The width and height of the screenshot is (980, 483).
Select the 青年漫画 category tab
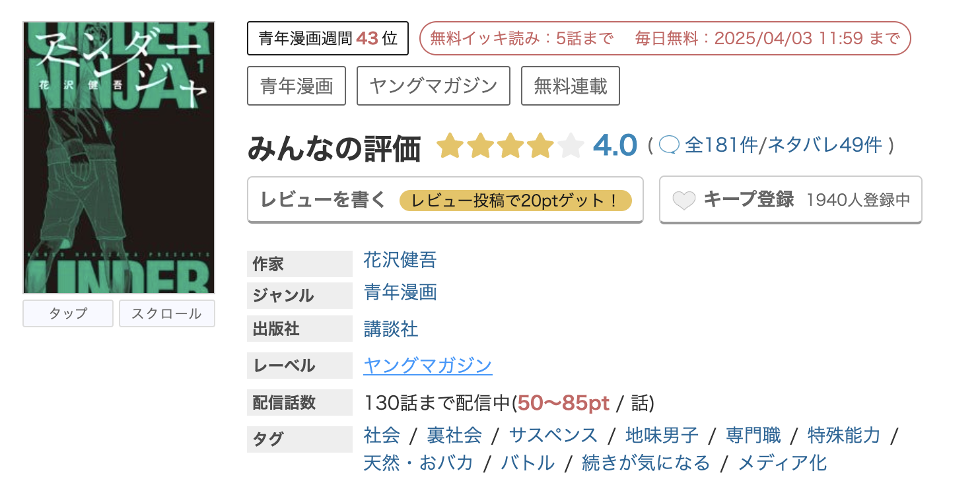tap(296, 85)
